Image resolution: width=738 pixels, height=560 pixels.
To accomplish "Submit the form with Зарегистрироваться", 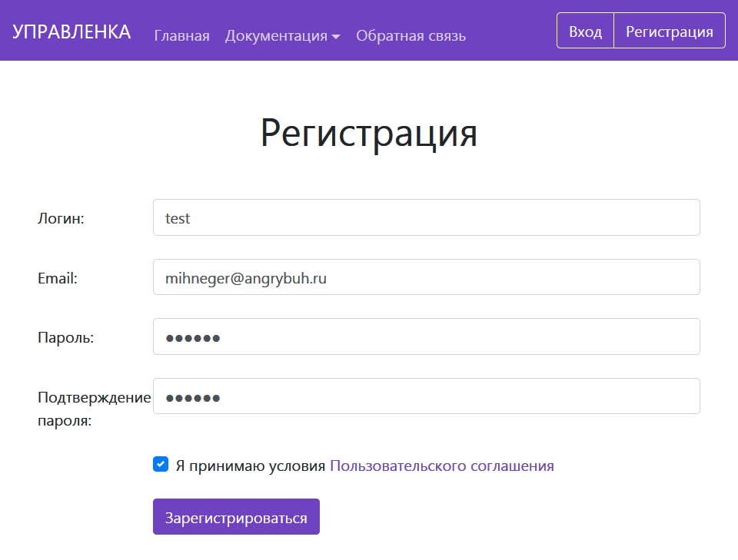I will (236, 517).
